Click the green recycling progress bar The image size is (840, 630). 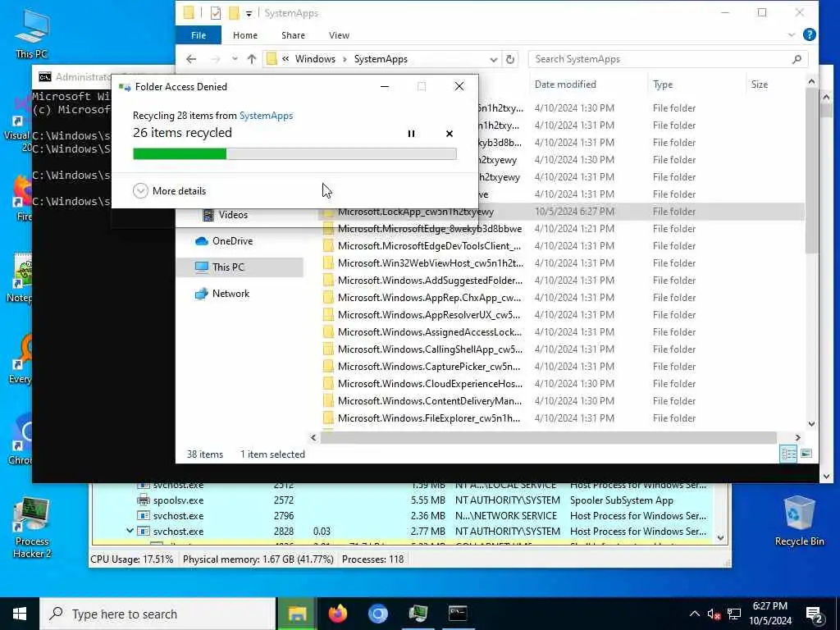point(294,154)
